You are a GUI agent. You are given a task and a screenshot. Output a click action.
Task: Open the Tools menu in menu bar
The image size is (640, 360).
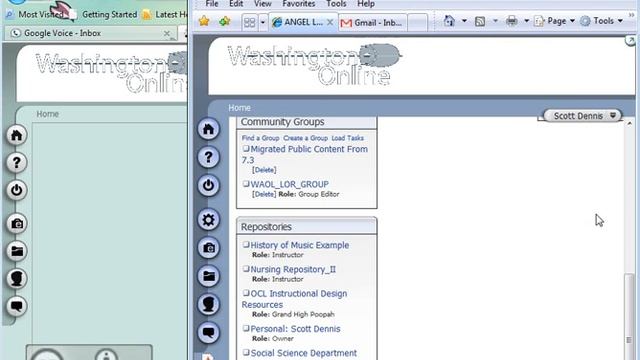tap(336, 4)
